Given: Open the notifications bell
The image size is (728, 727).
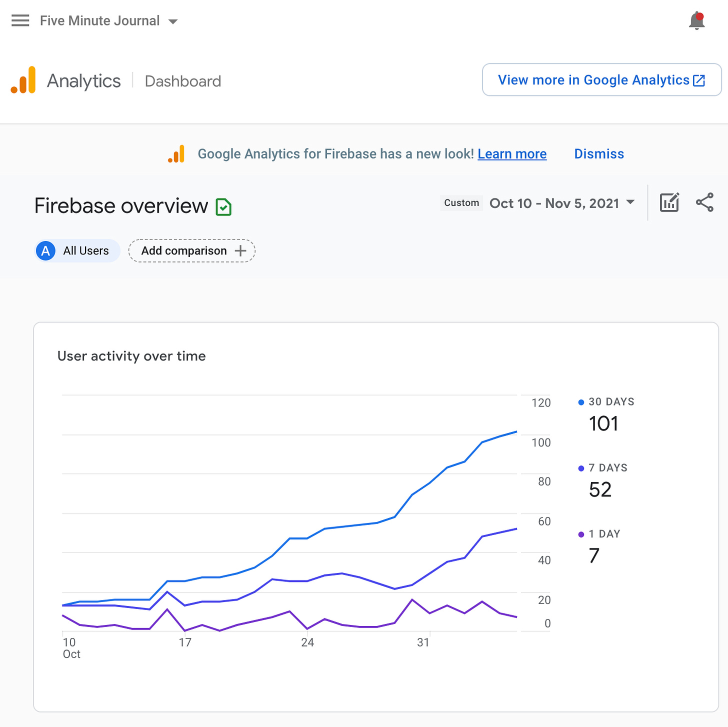Looking at the screenshot, I should [696, 21].
